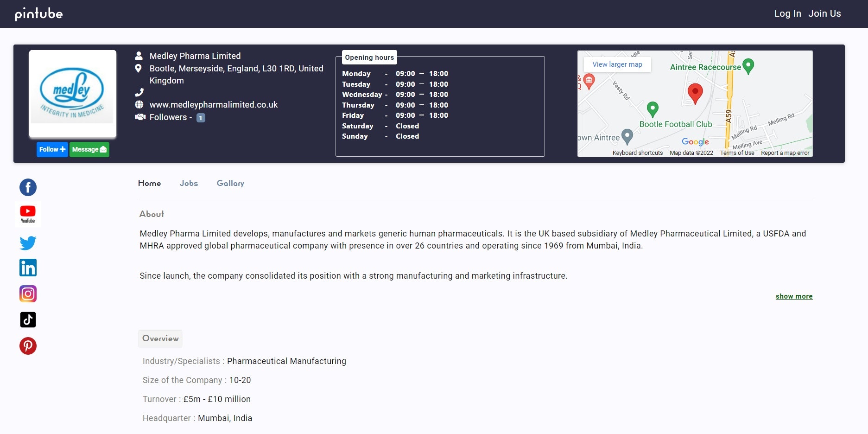The height and width of the screenshot is (434, 868).
Task: Click the Follow button
Action: 52,149
